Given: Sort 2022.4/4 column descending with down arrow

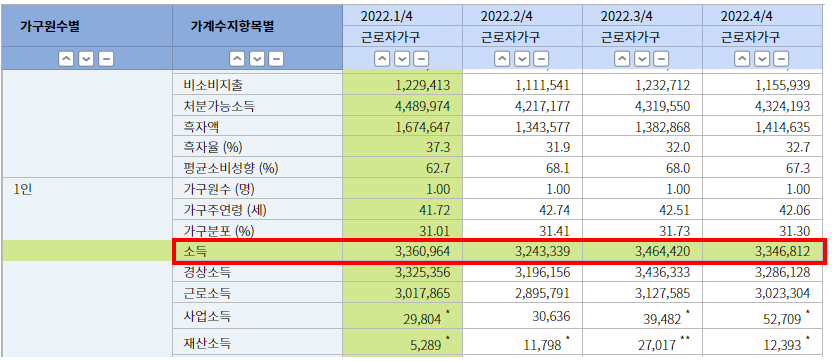Looking at the screenshot, I should [x=762, y=59].
